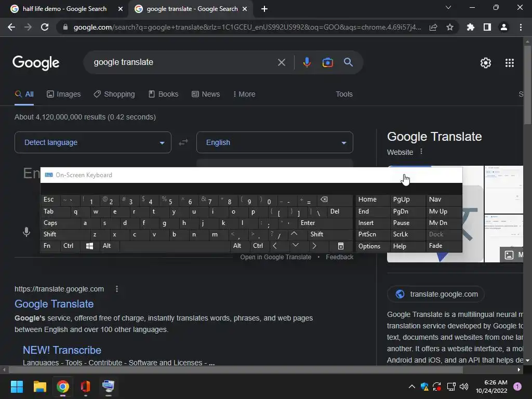Image resolution: width=532 pixels, height=399 pixels.
Task: Start a voice search with the microphone
Action: coord(307,62)
